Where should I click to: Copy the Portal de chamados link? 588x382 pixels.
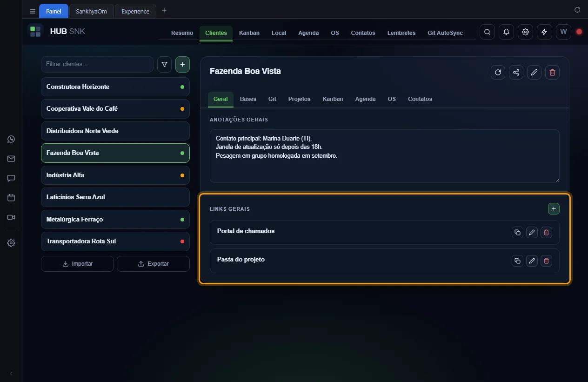(517, 233)
